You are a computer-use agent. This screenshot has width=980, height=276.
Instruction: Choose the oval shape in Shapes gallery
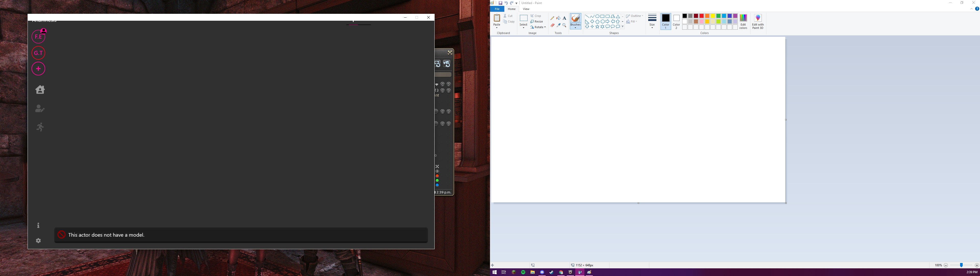[x=597, y=16]
